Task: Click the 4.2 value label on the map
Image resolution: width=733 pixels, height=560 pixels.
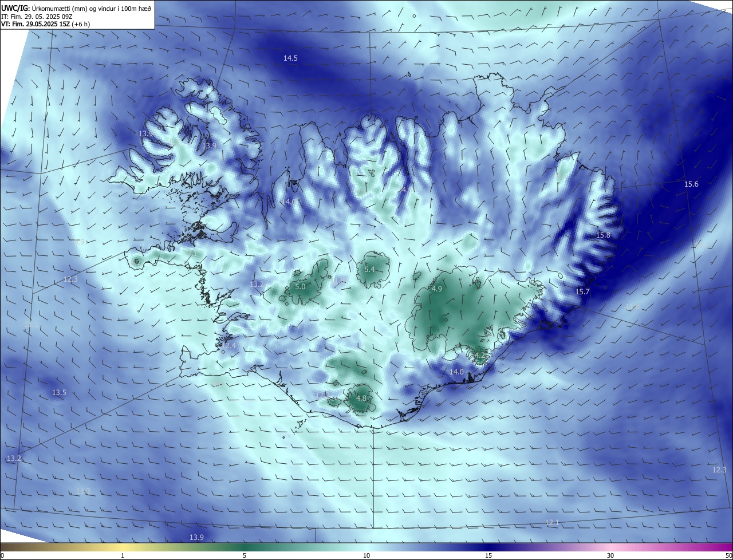Action: coord(480,356)
